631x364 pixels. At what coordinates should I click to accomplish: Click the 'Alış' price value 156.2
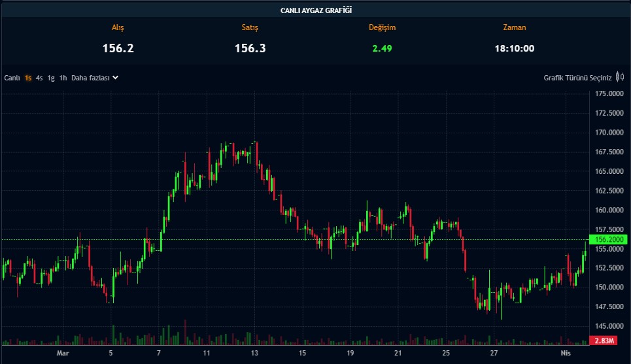point(118,48)
